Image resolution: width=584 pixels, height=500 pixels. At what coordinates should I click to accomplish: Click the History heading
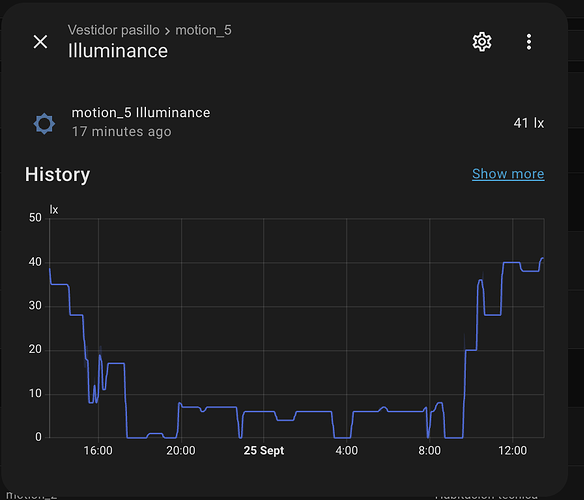pyautogui.click(x=58, y=174)
